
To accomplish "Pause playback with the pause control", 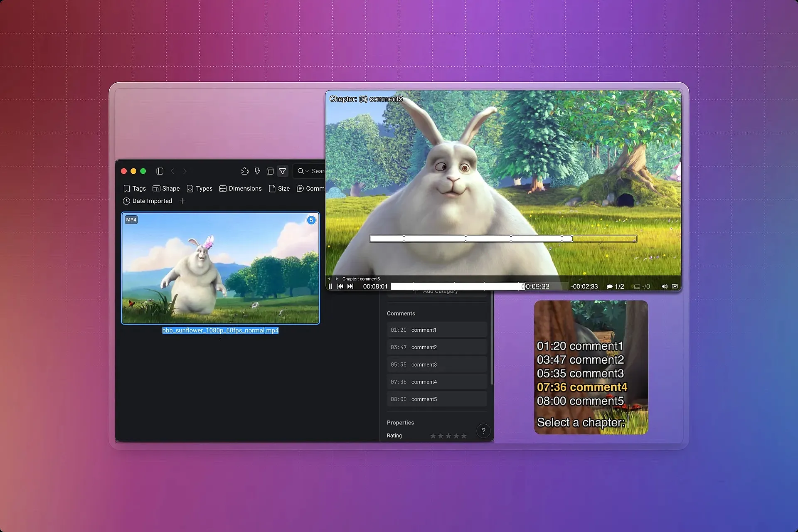I will tap(330, 286).
